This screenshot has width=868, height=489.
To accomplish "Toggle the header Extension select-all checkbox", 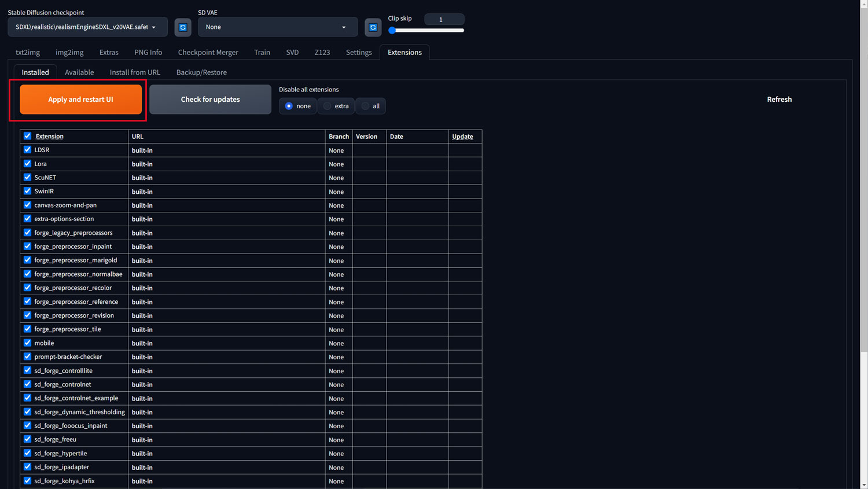I will click(x=27, y=136).
